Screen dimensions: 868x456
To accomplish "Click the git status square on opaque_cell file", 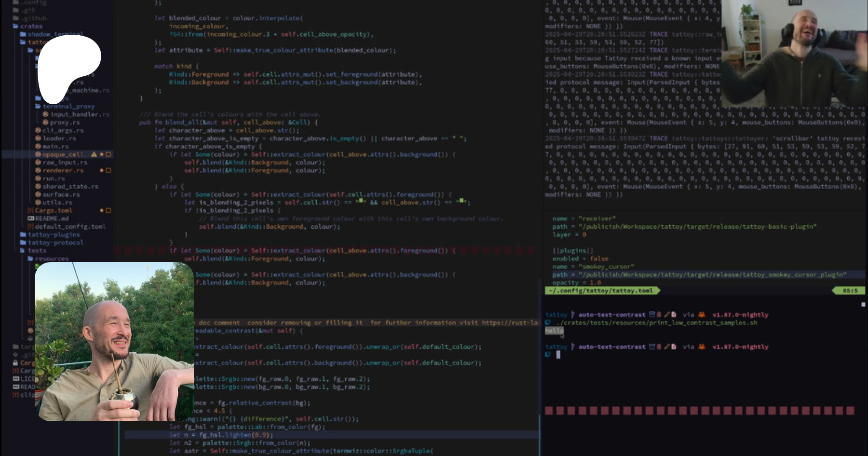I will point(108,154).
